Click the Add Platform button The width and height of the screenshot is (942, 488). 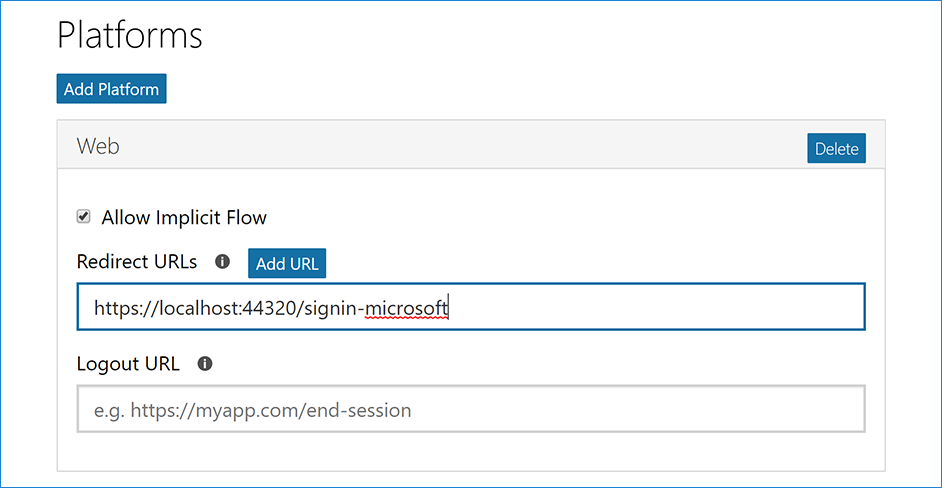click(x=111, y=89)
